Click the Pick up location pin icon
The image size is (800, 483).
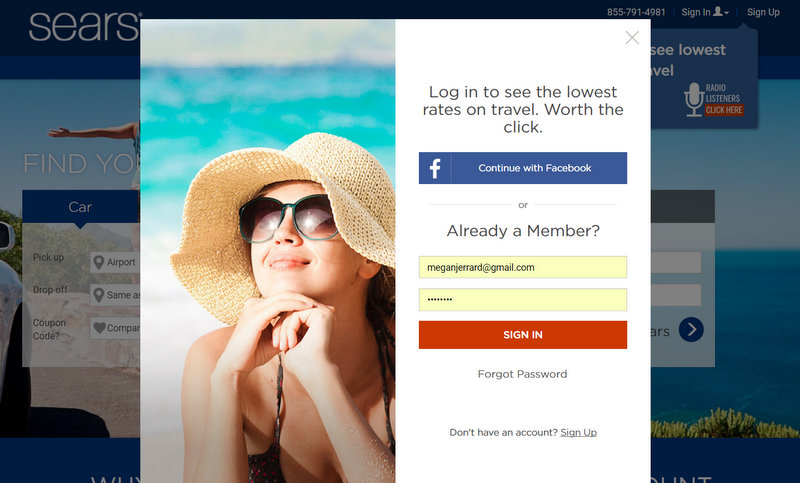[x=99, y=262]
